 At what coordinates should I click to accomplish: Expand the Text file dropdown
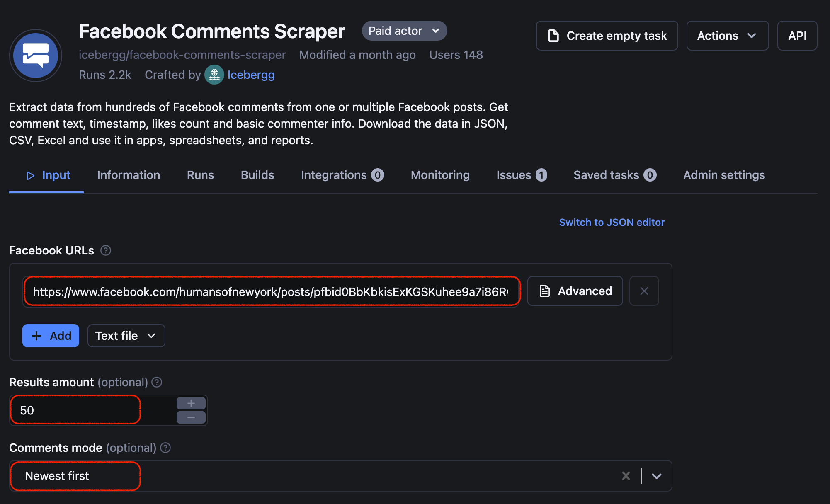pyautogui.click(x=126, y=335)
